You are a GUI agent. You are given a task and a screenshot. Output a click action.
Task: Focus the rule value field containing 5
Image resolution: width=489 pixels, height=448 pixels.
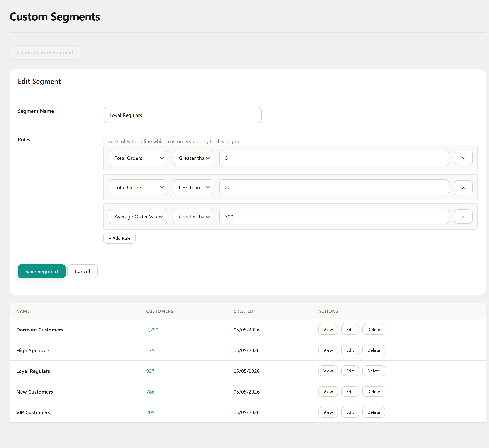click(x=334, y=158)
